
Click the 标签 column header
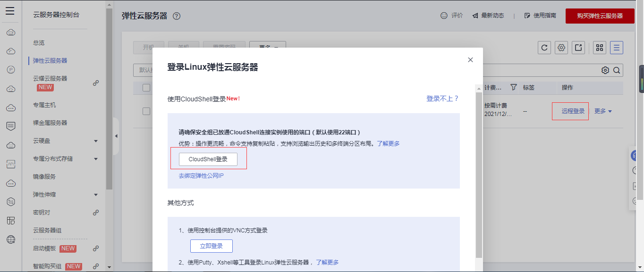coord(529,88)
